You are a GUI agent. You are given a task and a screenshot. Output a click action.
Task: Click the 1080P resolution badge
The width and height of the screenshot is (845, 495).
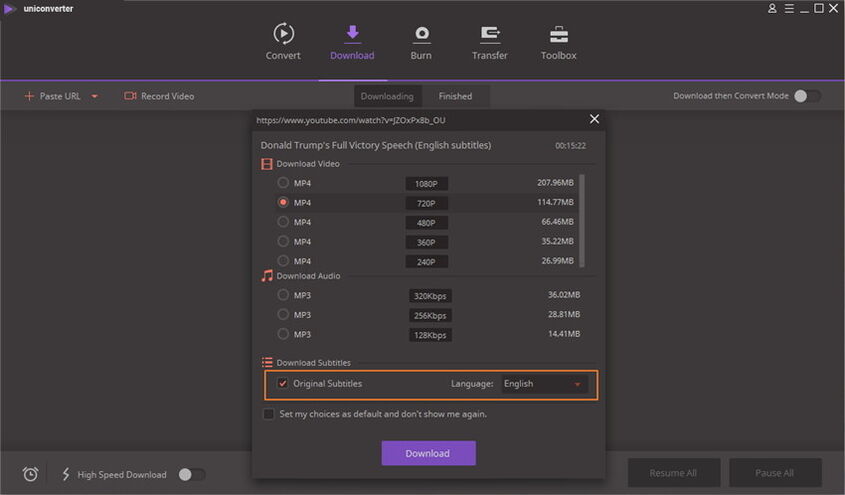426,184
